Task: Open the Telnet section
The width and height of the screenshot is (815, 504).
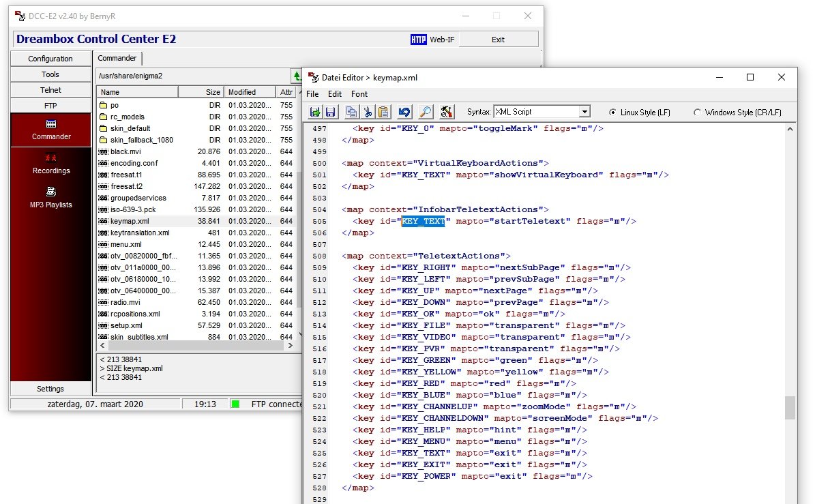Action: 50,90
